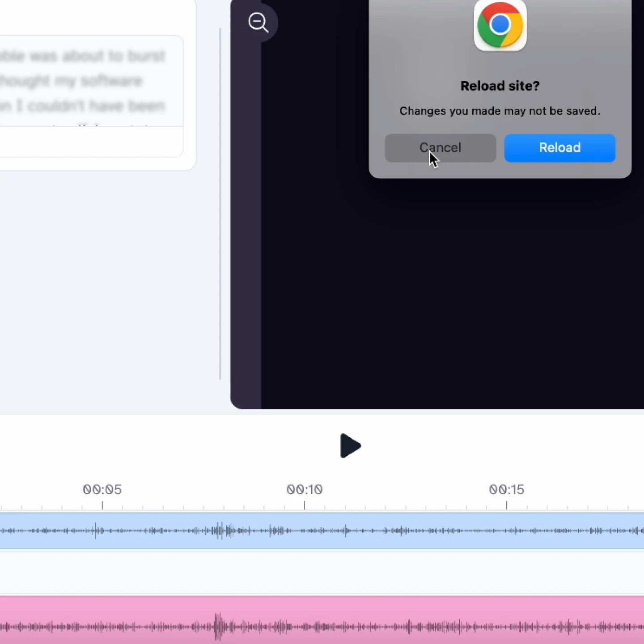Click the tallest waveform spike in the pink track

218,627
